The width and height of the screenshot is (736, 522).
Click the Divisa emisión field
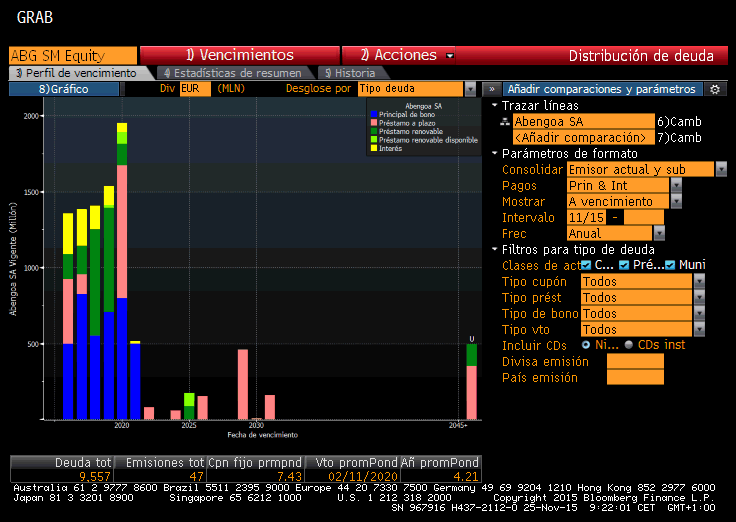point(635,361)
